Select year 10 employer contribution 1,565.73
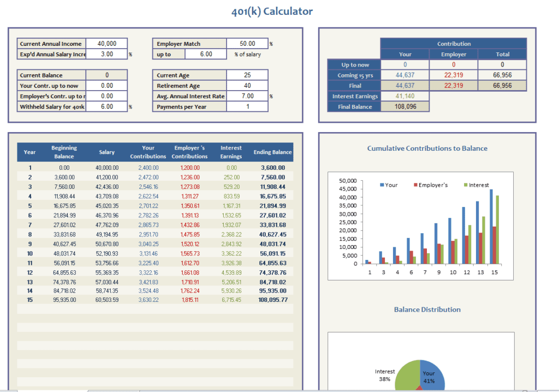The image size is (559, 392). 190,254
